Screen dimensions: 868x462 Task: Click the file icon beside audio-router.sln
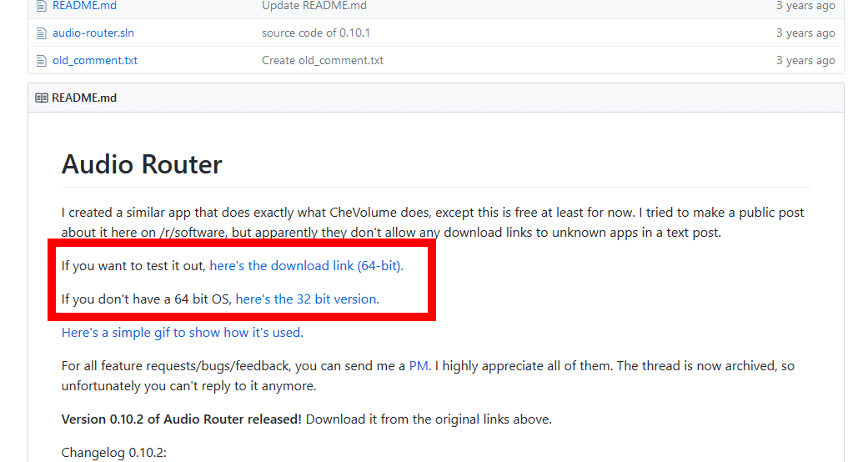[41, 33]
